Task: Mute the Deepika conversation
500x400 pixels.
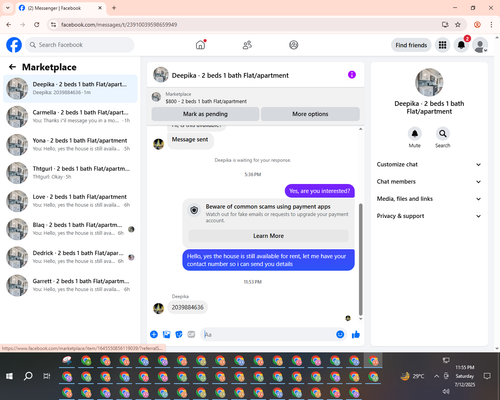Action: (415, 134)
